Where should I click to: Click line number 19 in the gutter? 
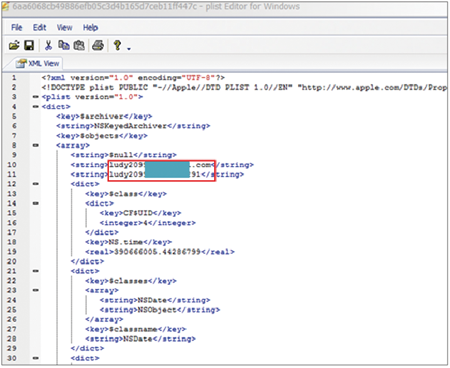pos(12,252)
